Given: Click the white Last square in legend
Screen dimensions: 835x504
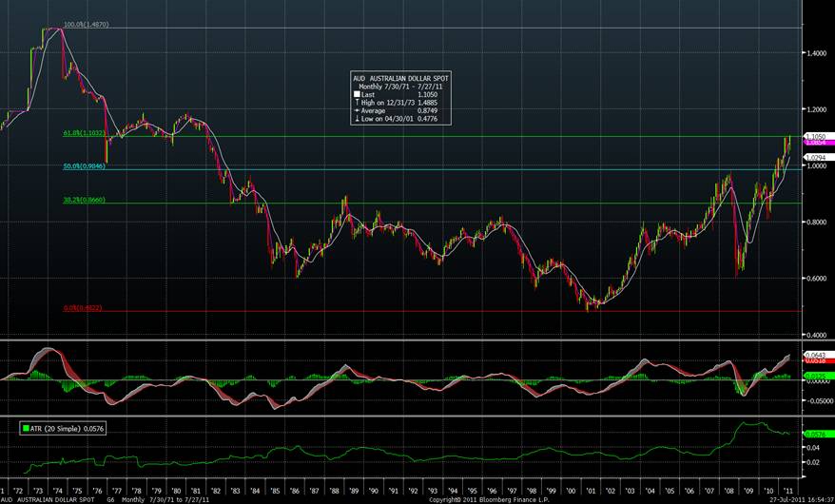Looking at the screenshot, I should (x=358, y=94).
